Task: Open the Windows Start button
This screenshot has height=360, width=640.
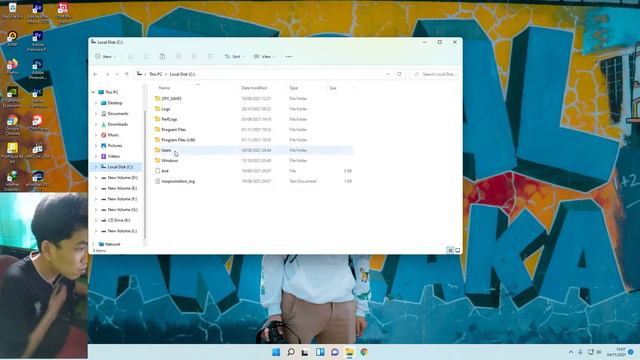Action: (x=276, y=352)
